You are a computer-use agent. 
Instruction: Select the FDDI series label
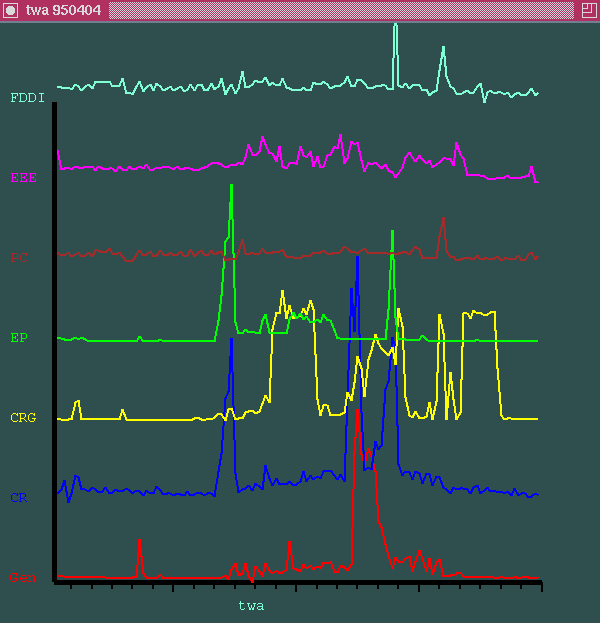27,98
